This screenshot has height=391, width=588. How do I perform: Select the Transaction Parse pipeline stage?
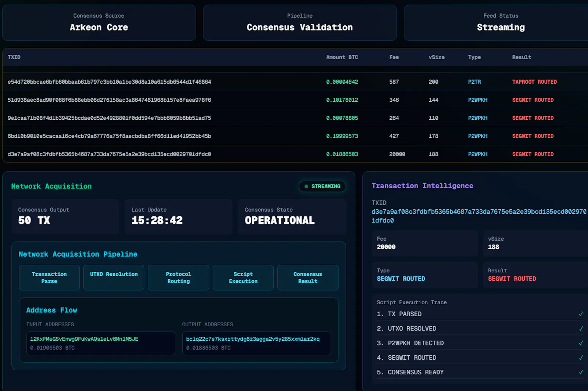point(49,278)
